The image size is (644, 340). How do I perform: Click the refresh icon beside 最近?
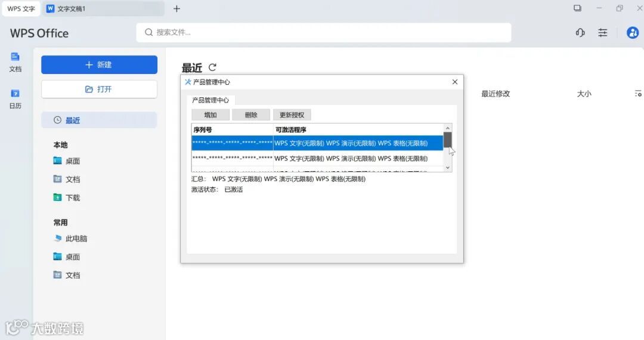click(x=212, y=67)
